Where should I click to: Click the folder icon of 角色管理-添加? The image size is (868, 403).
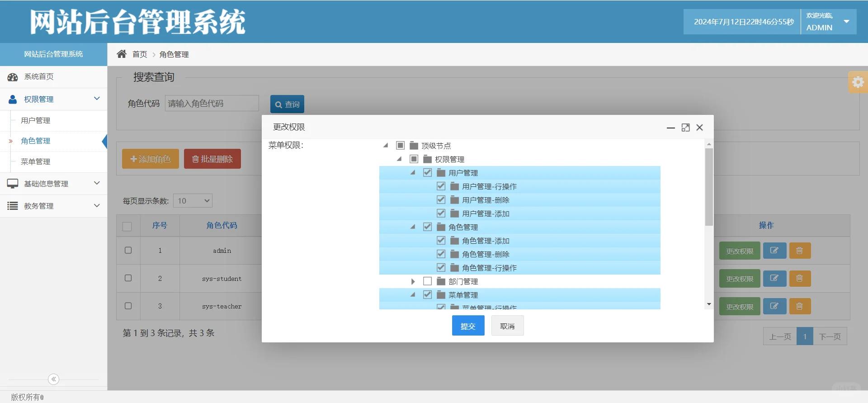click(454, 240)
